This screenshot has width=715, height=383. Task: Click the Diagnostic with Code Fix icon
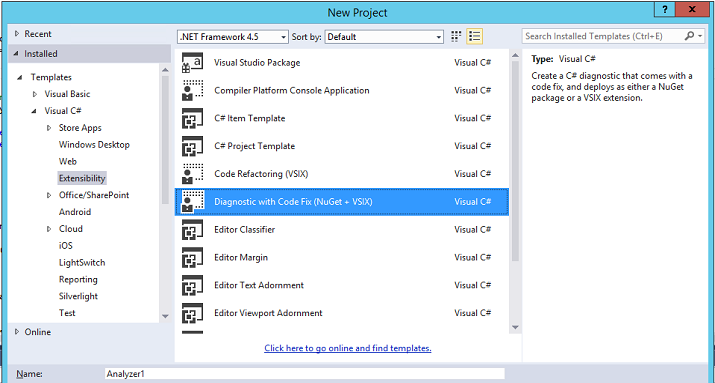click(x=192, y=202)
